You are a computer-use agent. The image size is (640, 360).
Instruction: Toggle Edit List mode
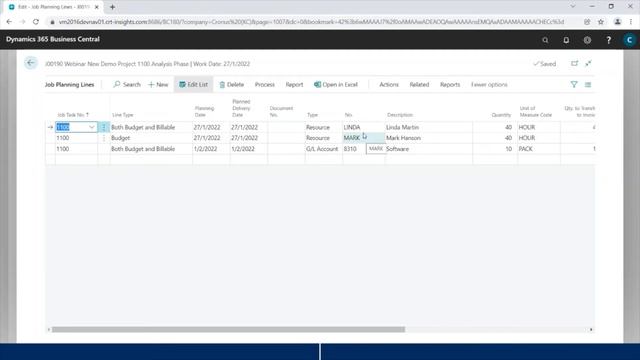point(193,84)
